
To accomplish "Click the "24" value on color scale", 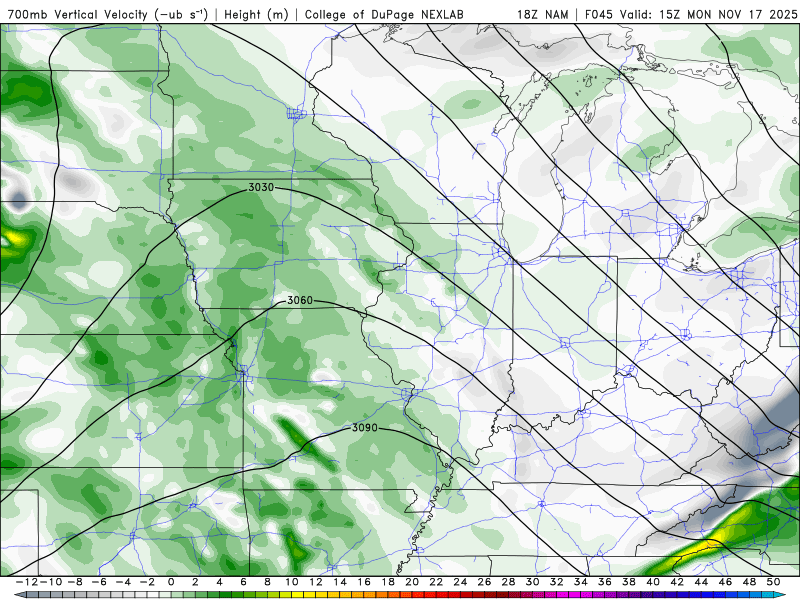I will [460, 582].
